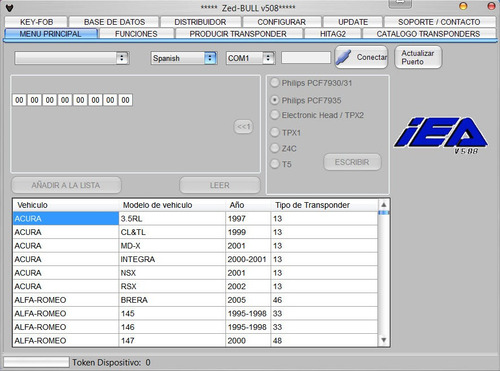
Task: Open SOPORTE / CONTACTO tab
Action: 439,22
